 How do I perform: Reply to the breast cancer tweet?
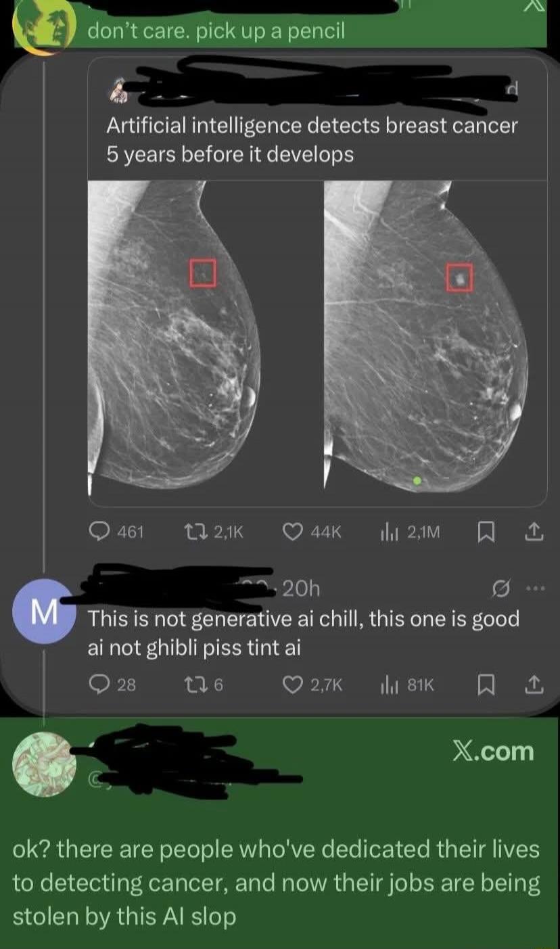pos(100,532)
